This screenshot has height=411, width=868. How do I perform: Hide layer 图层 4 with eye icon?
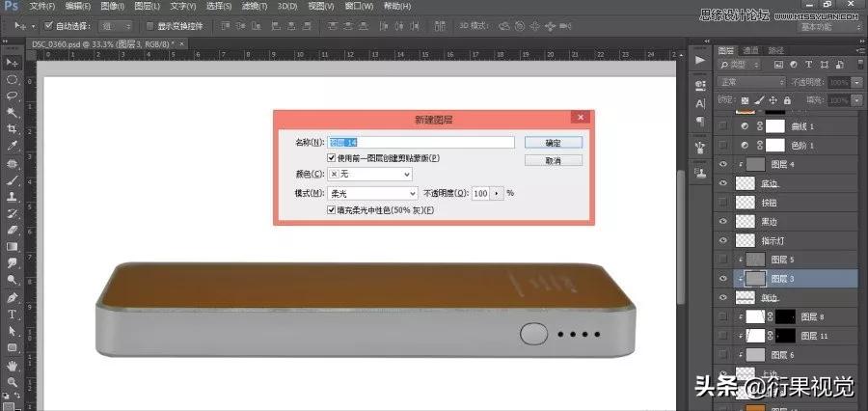tap(721, 164)
